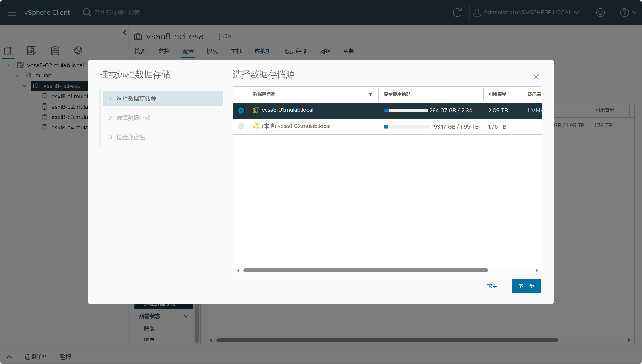
Task: Switch to Hosts and Clusters inventory view
Action: [x=9, y=51]
